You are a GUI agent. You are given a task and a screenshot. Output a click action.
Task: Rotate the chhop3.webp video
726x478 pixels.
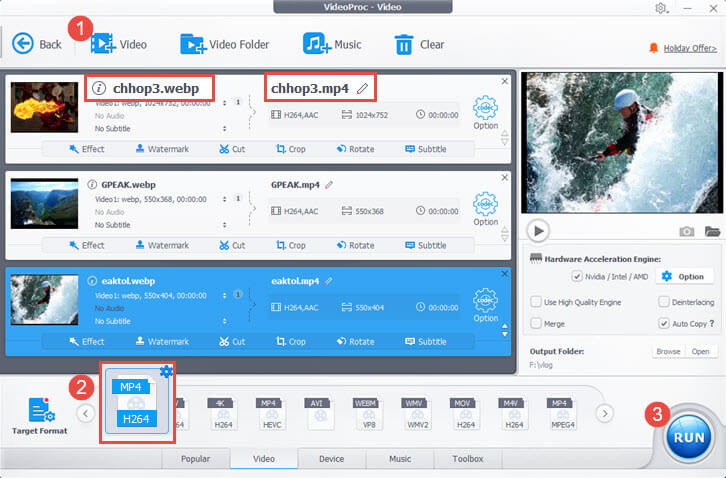pyautogui.click(x=356, y=149)
